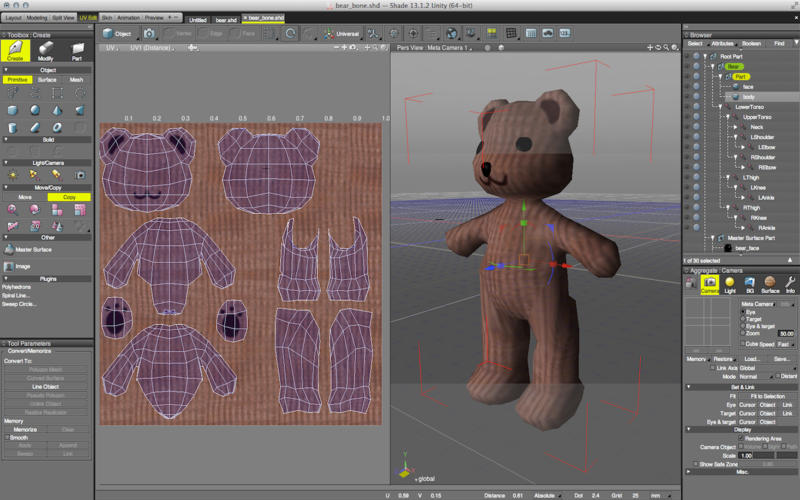800x500 pixels.
Task: Select the Universal manipulator tool
Action: click(339, 33)
